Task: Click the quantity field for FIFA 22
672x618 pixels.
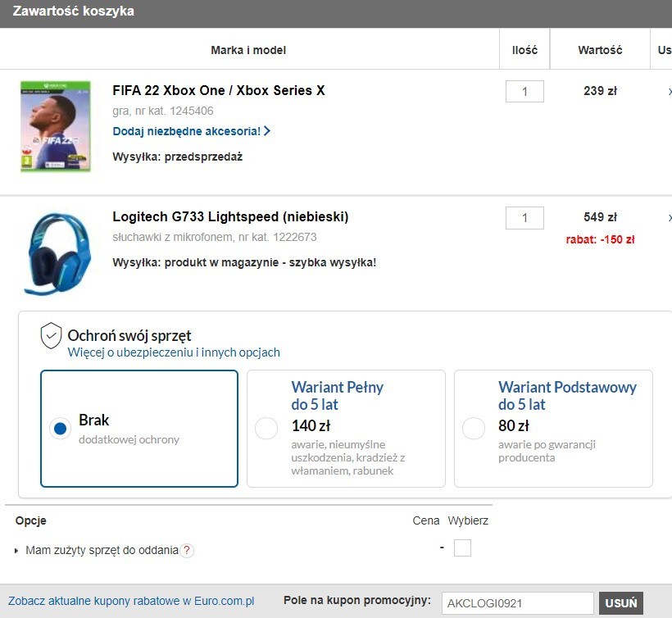Action: 524,91
